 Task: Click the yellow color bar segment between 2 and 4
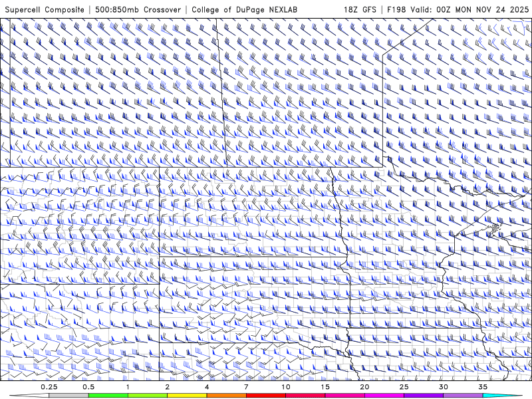(x=187, y=396)
